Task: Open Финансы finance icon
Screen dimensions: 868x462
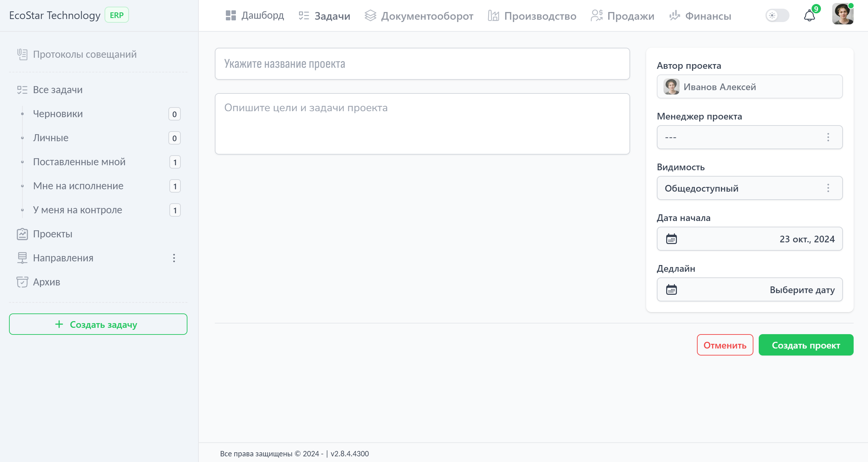Action: (675, 15)
